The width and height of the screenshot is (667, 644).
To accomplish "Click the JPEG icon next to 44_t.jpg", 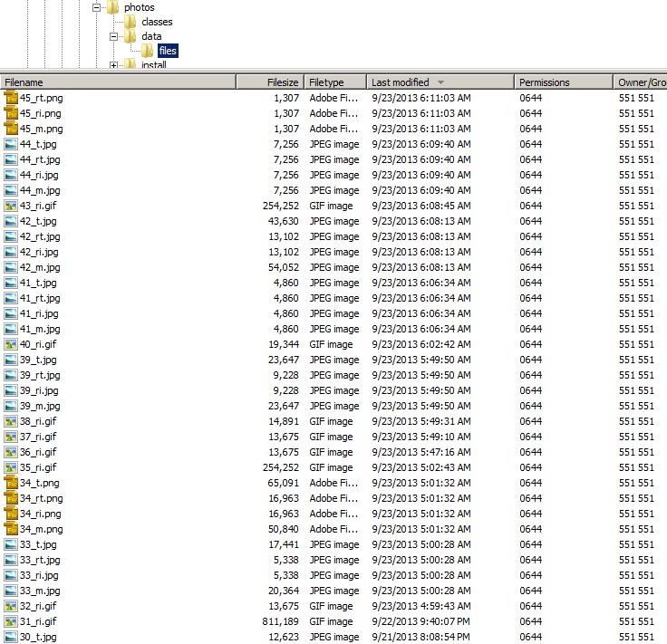I will pos(11,144).
